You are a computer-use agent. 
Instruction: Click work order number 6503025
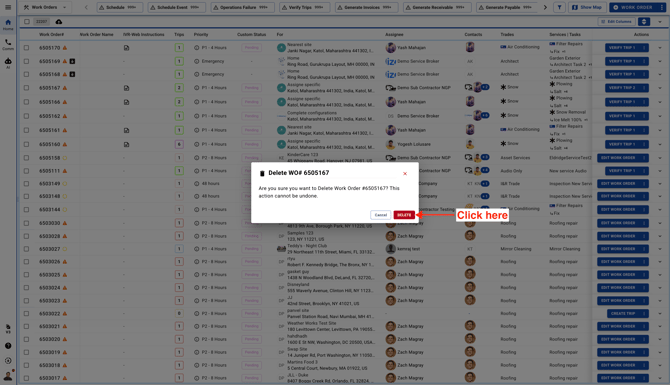50,275
